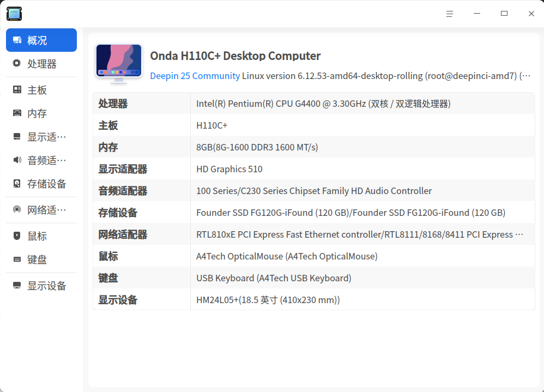Maximize the device manager window
544x392 pixels.
click(x=504, y=14)
